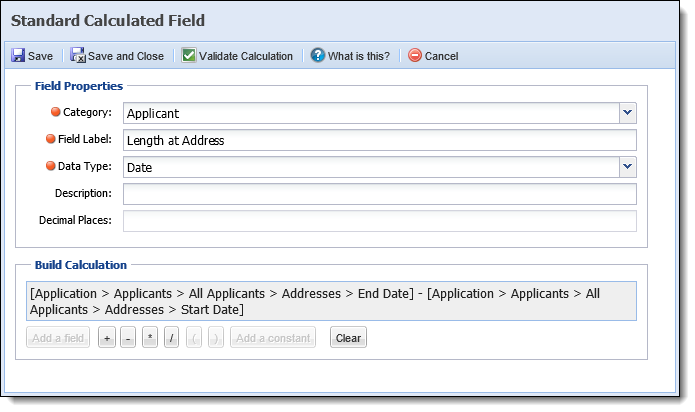Viewport: 695px width, 412px height.
Task: Insert the minus operator
Action: pyautogui.click(x=128, y=338)
